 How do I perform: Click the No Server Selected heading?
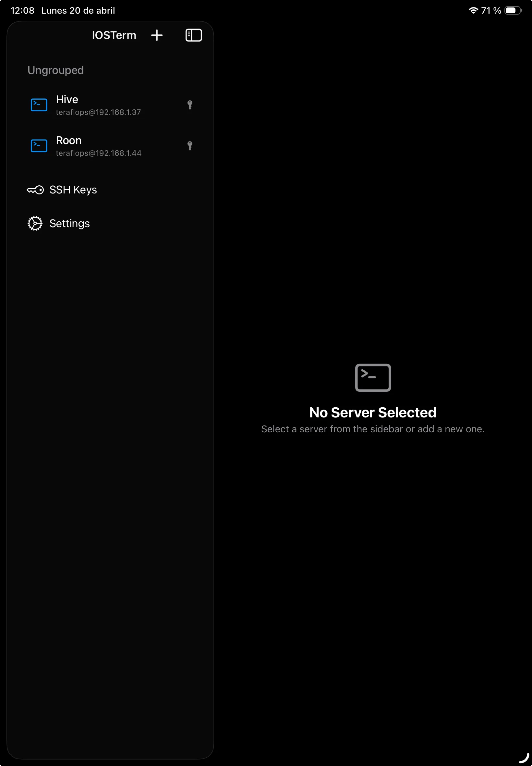click(372, 413)
